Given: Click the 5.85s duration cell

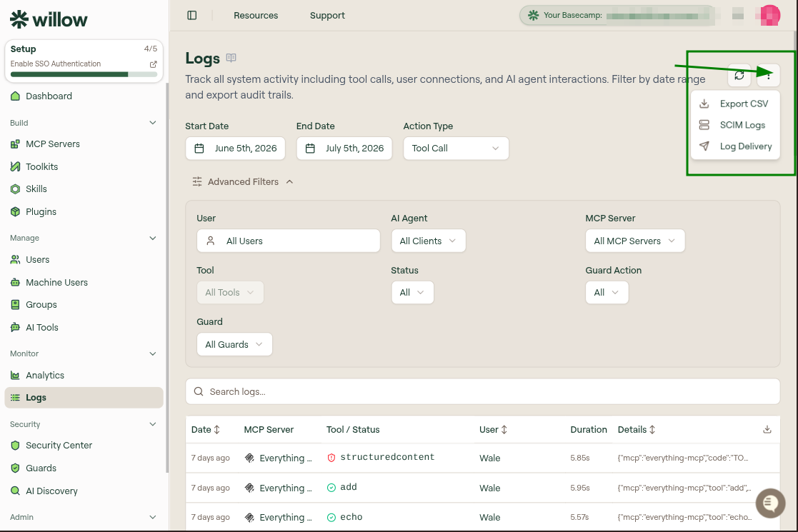Looking at the screenshot, I should click(579, 458).
